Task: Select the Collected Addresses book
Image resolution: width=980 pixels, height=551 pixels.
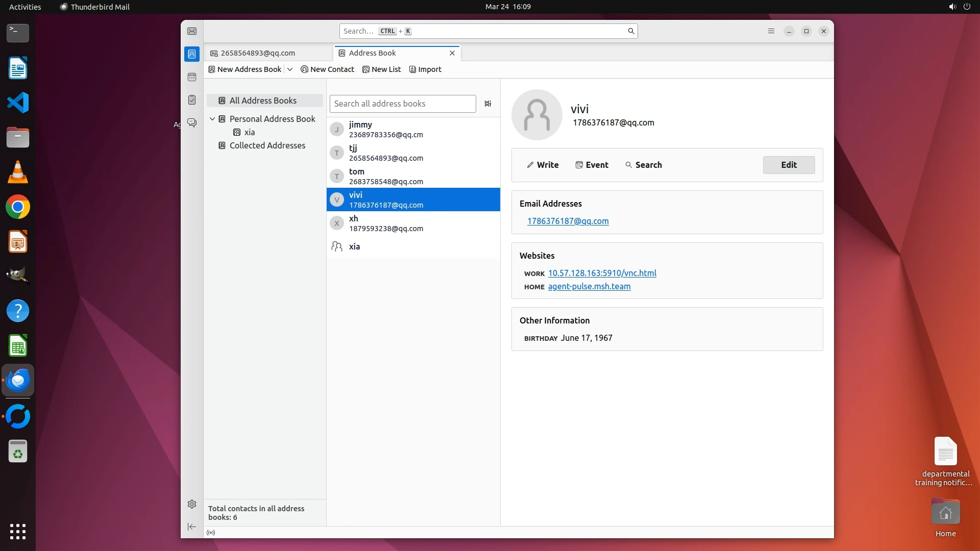Action: pos(267,145)
